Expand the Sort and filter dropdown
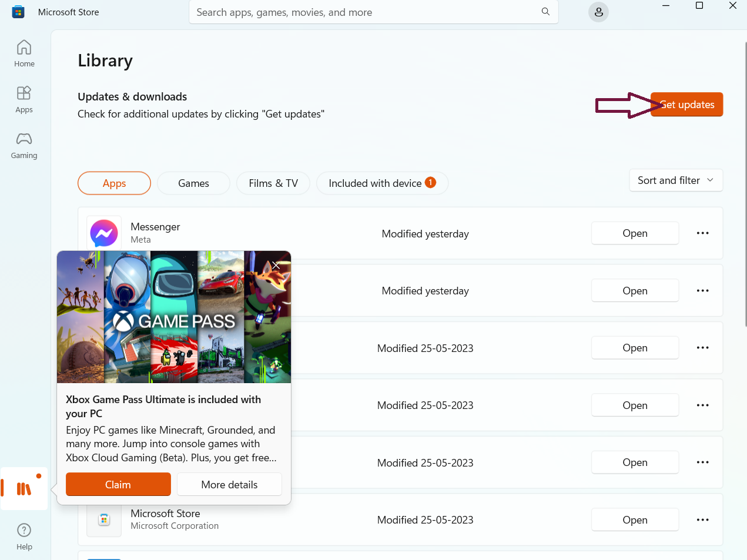 click(x=675, y=180)
